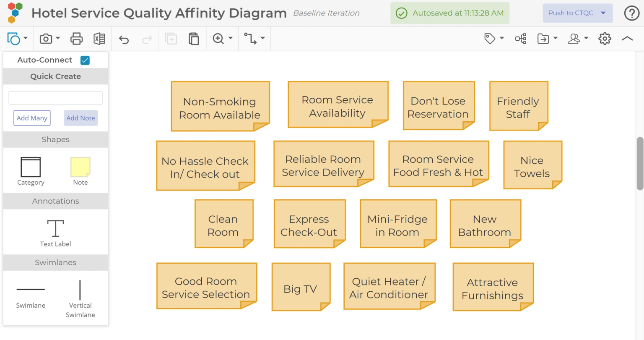Open the hierarchy view icon
644x340 pixels.
pos(520,38)
